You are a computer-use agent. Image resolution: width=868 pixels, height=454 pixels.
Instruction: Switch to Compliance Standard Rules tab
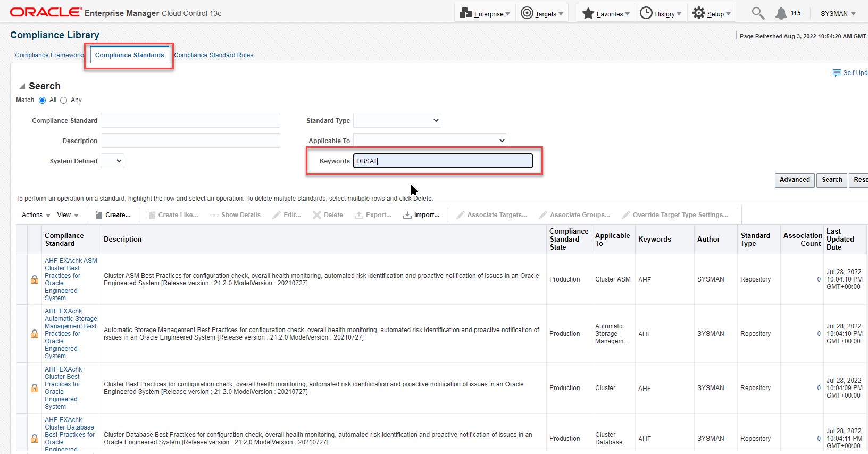click(214, 55)
